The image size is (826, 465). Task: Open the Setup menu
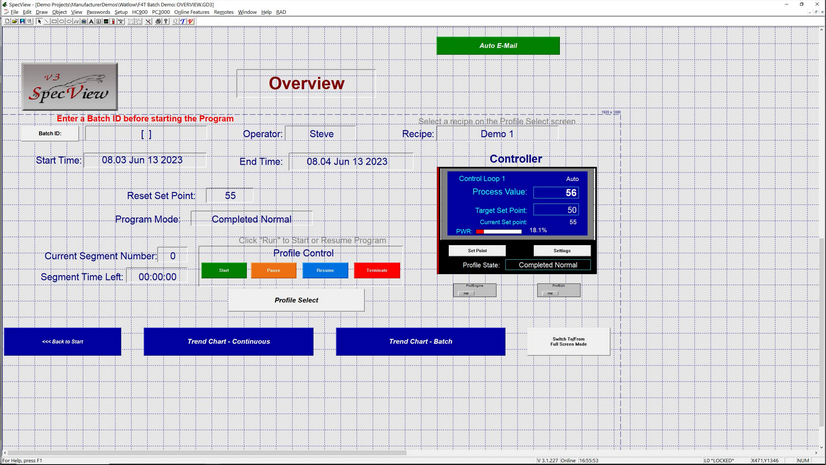point(121,12)
